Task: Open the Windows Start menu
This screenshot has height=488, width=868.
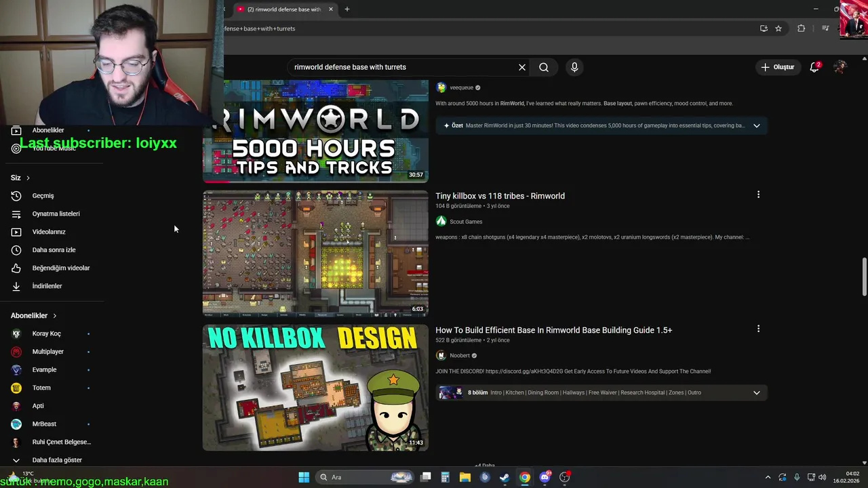Action: point(304,477)
